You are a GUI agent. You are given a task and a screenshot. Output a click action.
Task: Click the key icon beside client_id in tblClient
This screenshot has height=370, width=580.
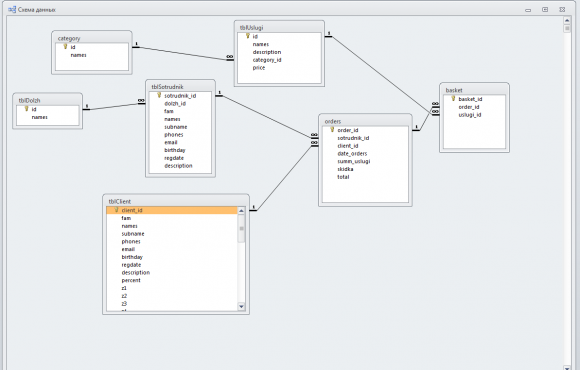116,210
